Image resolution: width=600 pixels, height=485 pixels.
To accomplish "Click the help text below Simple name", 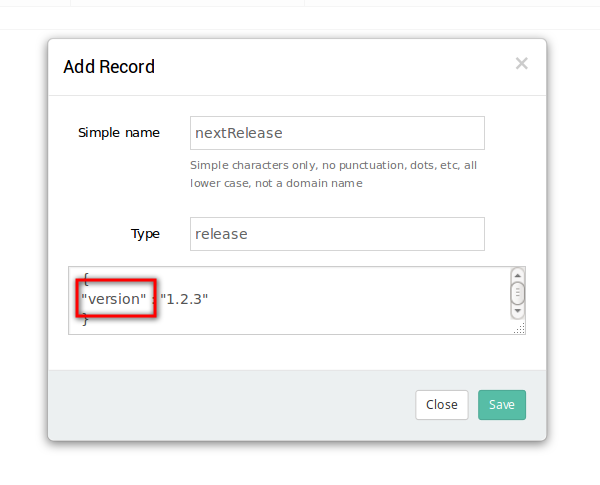I will click(333, 174).
